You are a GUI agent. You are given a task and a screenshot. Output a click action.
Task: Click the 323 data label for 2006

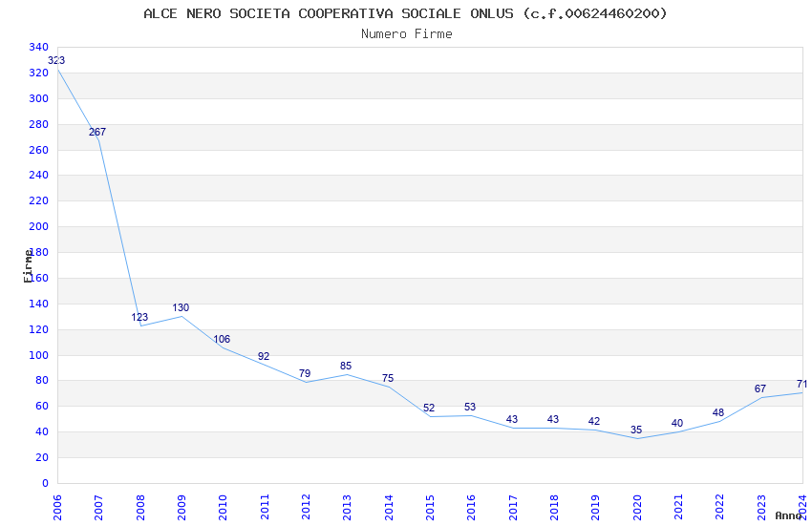click(56, 60)
